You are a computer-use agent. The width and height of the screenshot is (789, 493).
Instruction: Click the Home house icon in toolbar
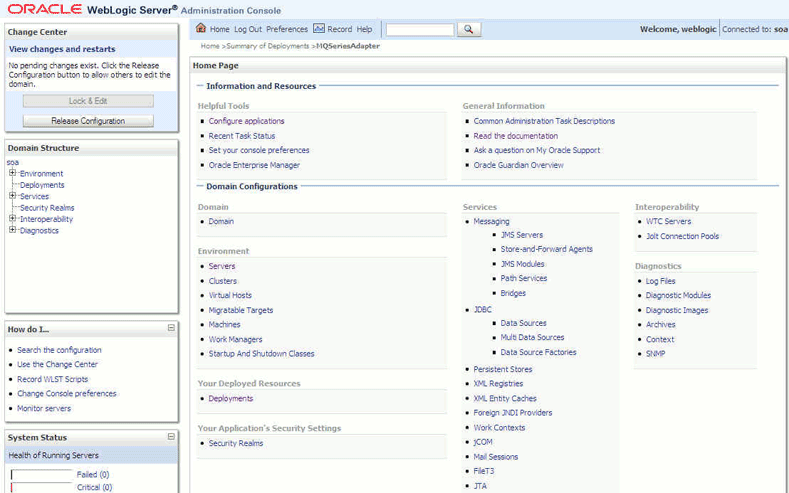coord(201,28)
